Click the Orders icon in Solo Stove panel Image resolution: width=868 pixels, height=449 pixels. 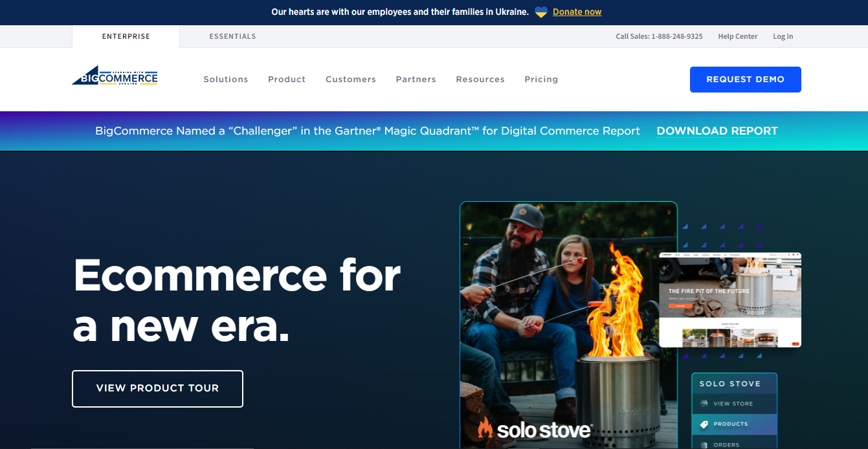704,444
